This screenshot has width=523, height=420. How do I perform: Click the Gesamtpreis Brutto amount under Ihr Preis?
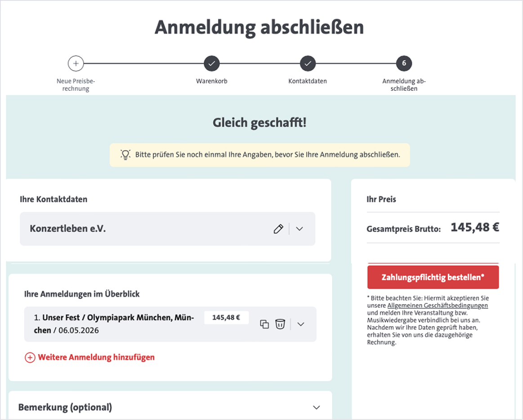[x=474, y=227]
